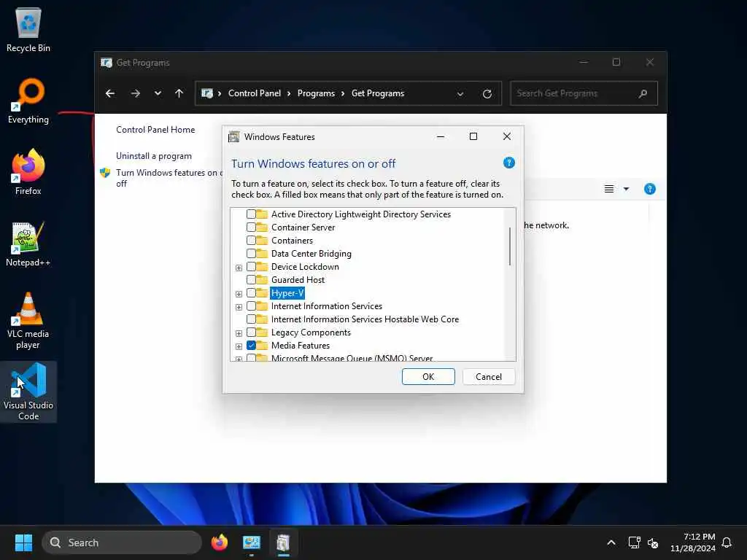747x560 pixels.
Task: Enable the Hyper-V feature checkbox
Action: click(251, 293)
